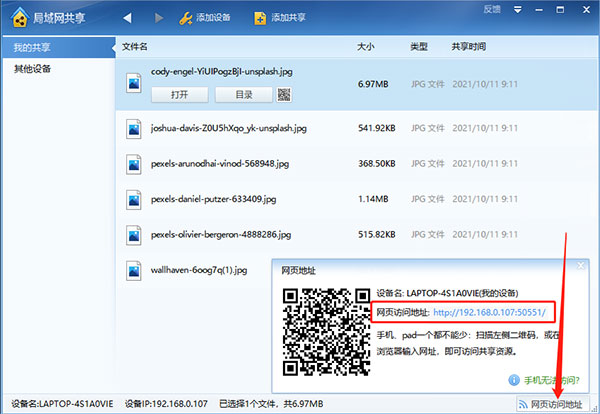Show QR code for cody-engel file
The height and width of the screenshot is (414, 600).
(284, 94)
